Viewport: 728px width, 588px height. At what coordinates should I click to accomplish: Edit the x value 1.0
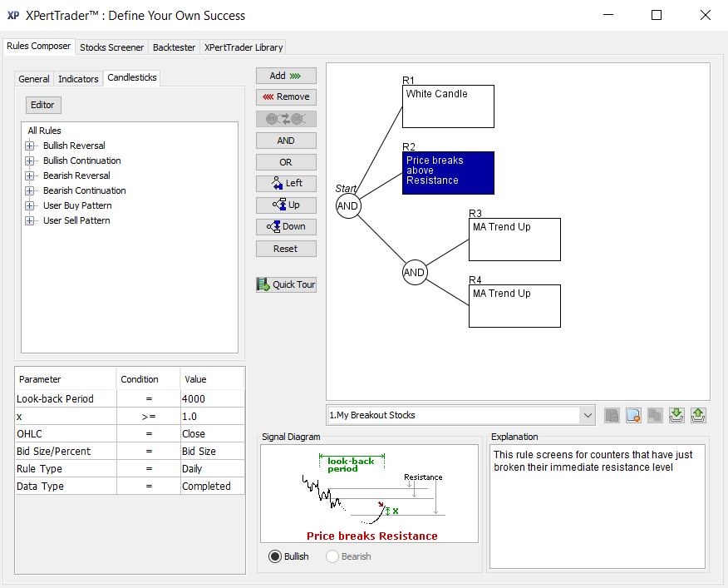coord(213,417)
